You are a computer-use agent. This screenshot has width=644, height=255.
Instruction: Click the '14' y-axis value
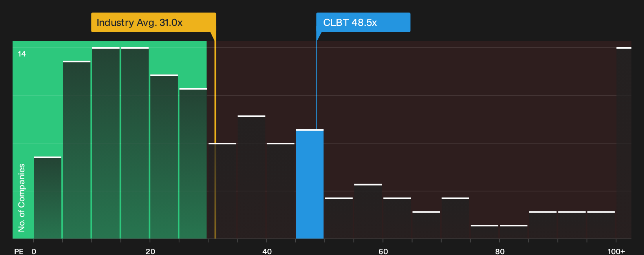point(22,54)
